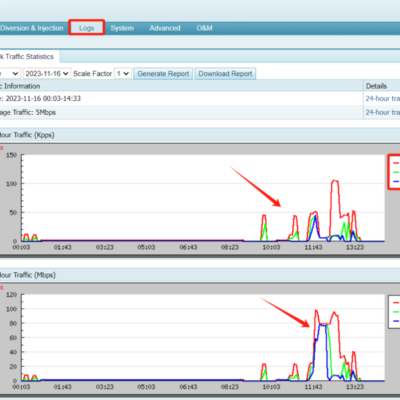The image size is (400, 400).
Task: Open the System menu
Action: (x=122, y=28)
